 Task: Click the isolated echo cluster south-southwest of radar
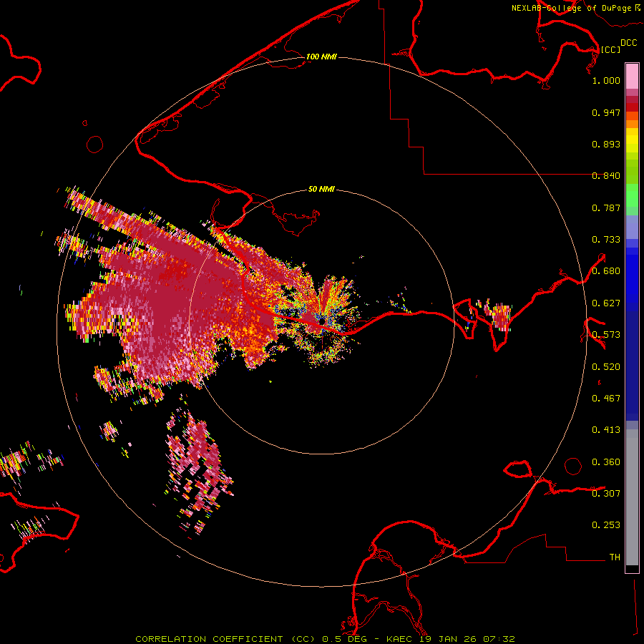pyautogui.click(x=199, y=470)
